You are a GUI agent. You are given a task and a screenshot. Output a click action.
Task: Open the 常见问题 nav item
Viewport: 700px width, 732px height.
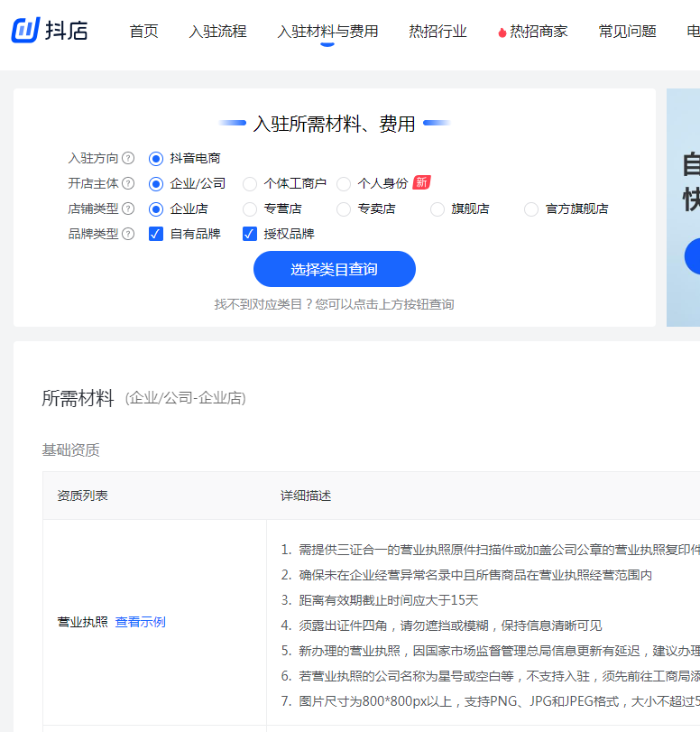(x=628, y=32)
